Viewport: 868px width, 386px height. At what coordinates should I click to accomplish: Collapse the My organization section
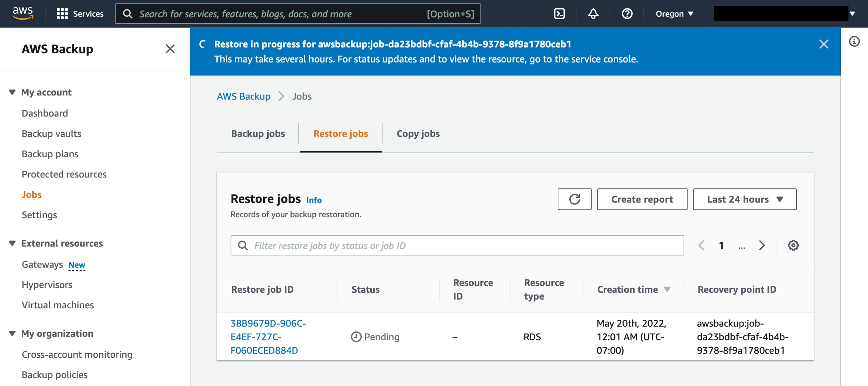pos(12,333)
